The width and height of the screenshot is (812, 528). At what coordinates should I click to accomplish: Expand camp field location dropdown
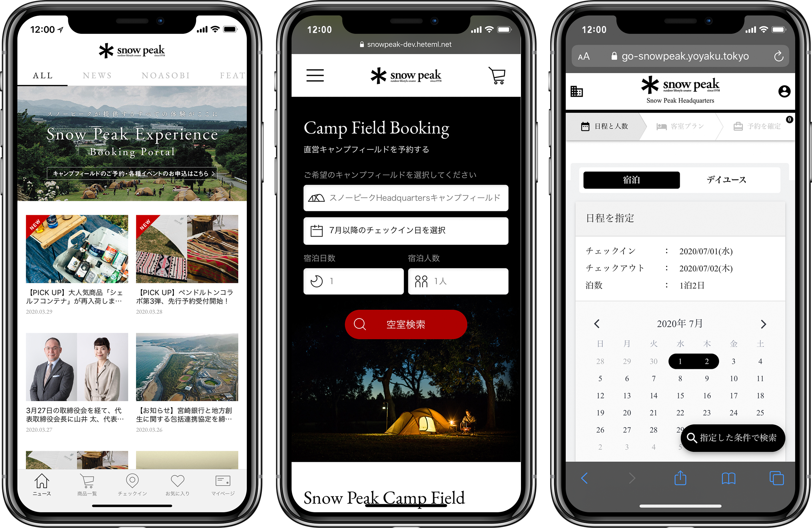click(x=405, y=198)
